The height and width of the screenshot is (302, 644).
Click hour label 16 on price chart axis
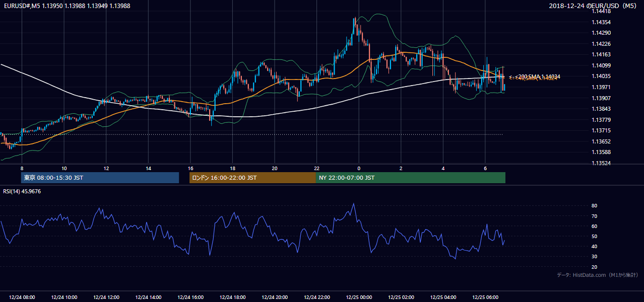pyautogui.click(x=190, y=168)
